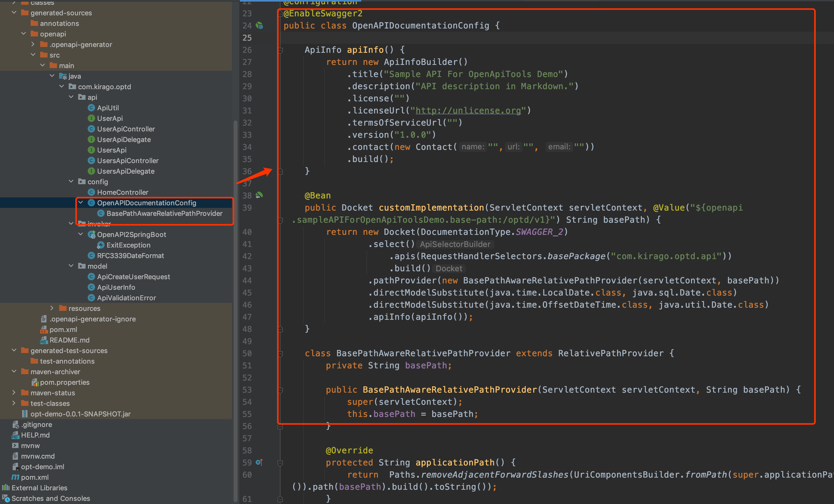Collapse the config package
Image resolution: width=834 pixels, height=504 pixels.
click(x=71, y=182)
